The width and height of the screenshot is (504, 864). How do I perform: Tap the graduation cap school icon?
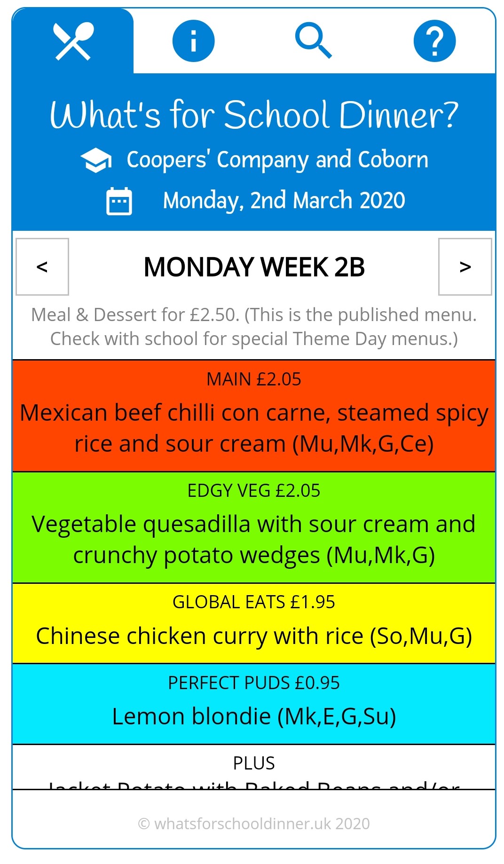(96, 160)
